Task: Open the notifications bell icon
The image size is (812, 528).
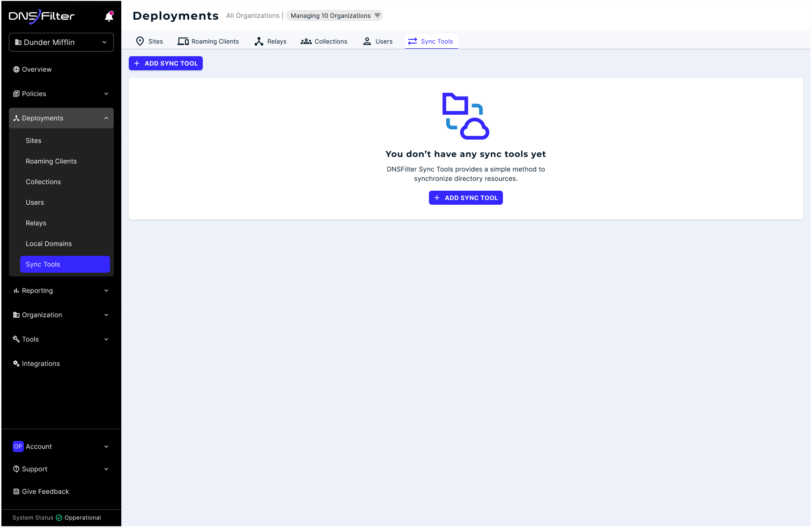Action: click(109, 16)
